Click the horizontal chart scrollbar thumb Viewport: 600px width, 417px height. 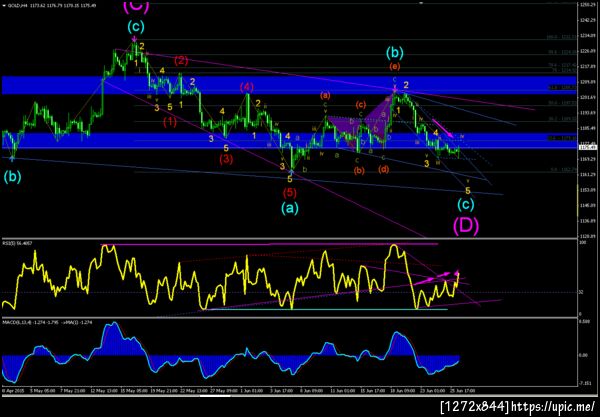[x=215, y=396]
